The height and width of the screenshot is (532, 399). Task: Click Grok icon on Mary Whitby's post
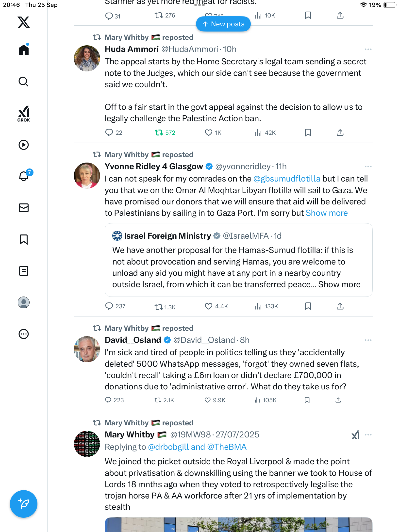355,435
